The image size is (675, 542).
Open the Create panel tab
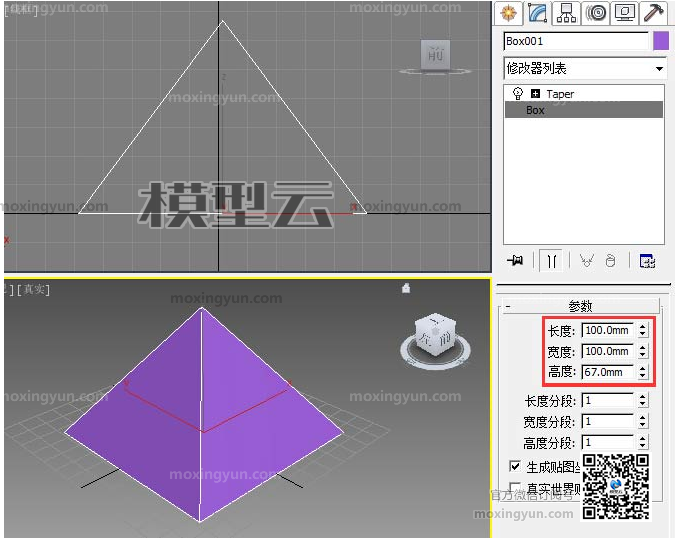(x=509, y=12)
